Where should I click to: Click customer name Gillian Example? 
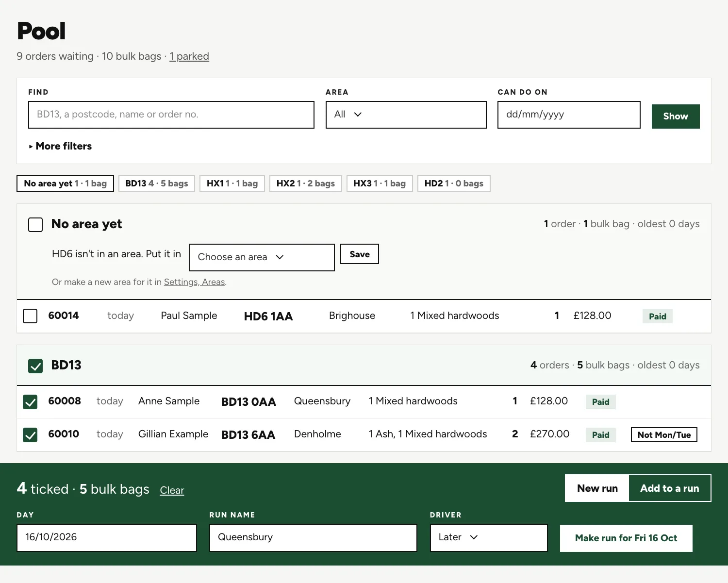[173, 434]
